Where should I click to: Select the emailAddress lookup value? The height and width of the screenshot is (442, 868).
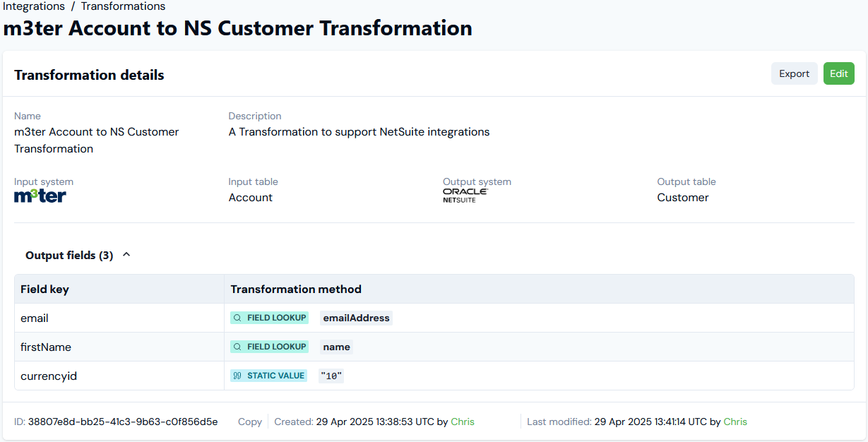pos(356,318)
